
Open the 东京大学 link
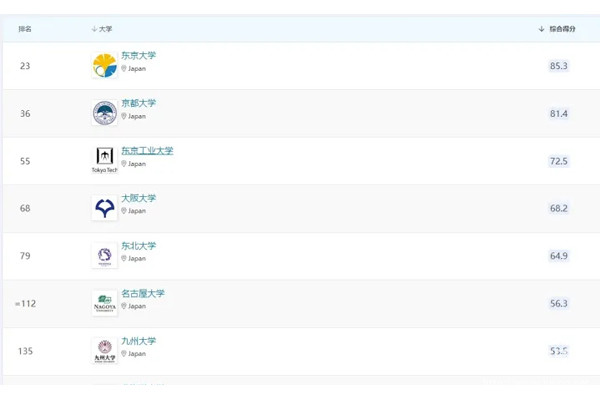tap(139, 55)
